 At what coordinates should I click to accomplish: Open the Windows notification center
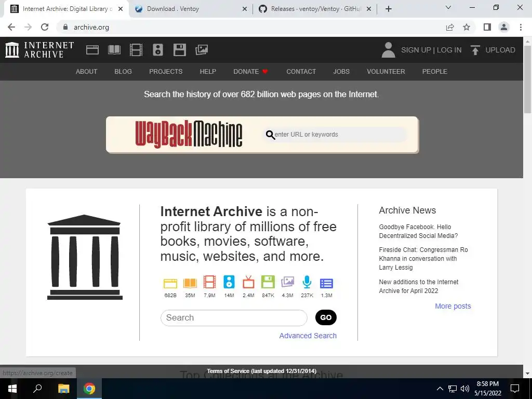point(515,389)
